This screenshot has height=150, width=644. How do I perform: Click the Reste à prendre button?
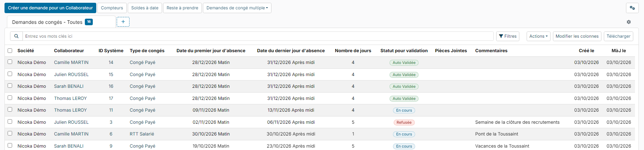182,8
